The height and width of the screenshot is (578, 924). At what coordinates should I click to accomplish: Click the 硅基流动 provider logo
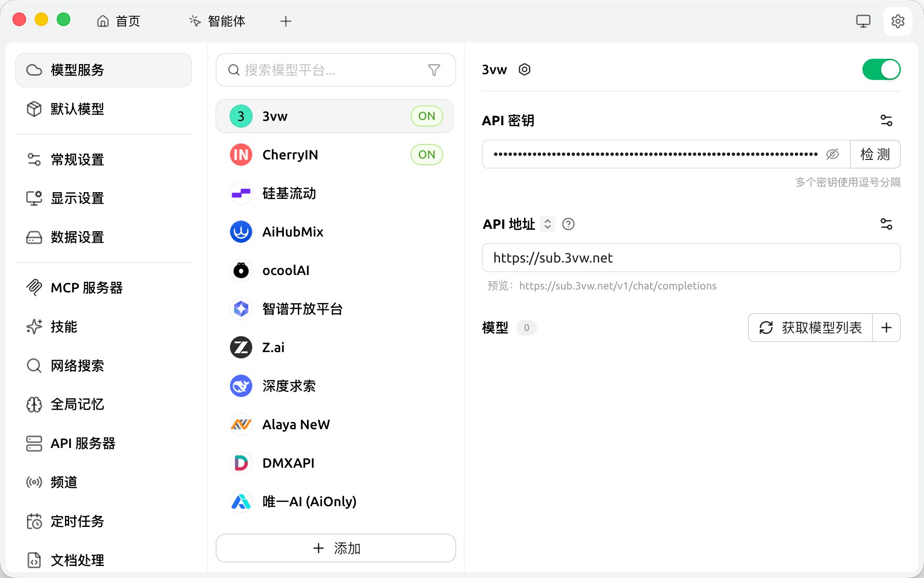(x=241, y=193)
